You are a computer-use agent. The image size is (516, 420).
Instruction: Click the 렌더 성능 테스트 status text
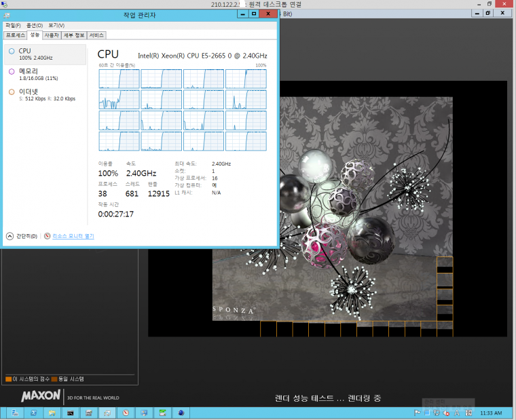click(328, 398)
